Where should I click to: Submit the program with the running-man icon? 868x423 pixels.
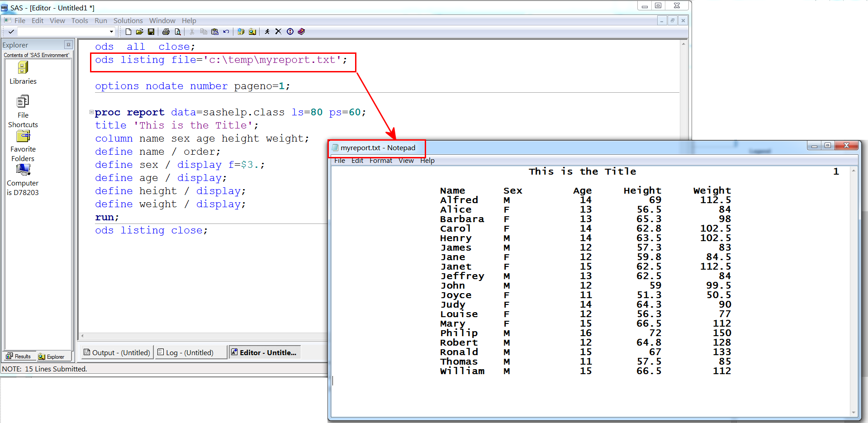point(267,31)
